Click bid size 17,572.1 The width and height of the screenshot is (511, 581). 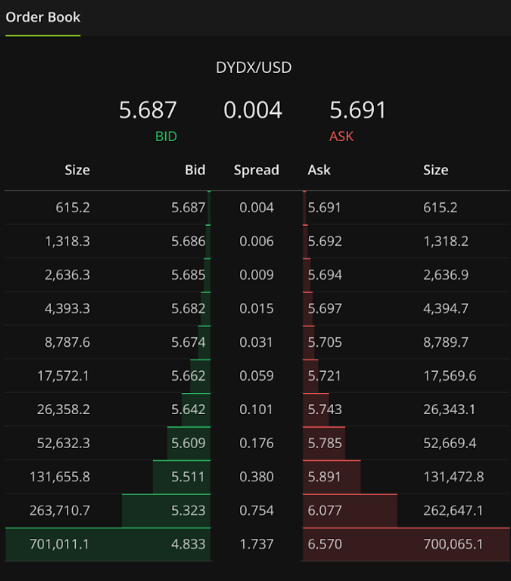[63, 376]
